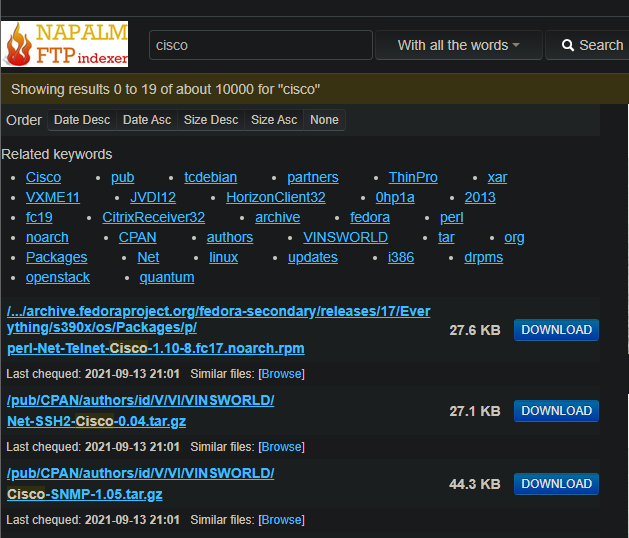Open the JVDI12 keyword link

click(x=153, y=197)
